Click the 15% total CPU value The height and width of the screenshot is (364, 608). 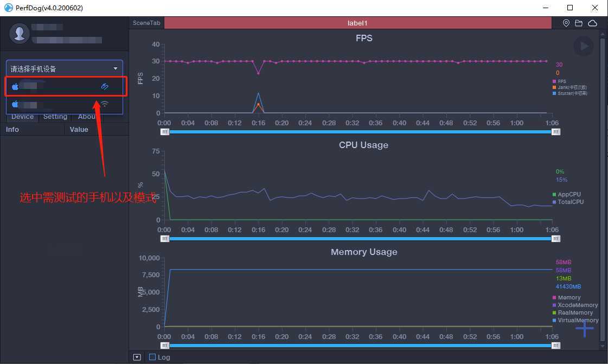click(561, 180)
